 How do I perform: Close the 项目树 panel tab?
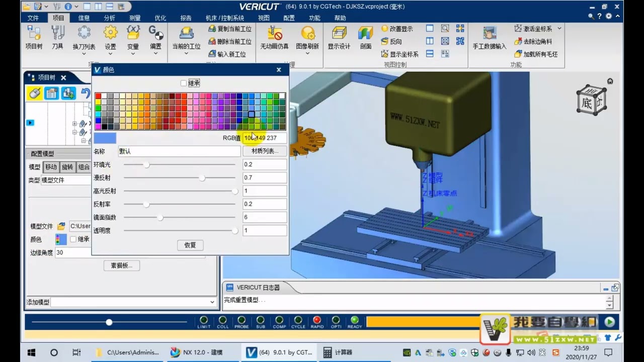[x=63, y=77]
